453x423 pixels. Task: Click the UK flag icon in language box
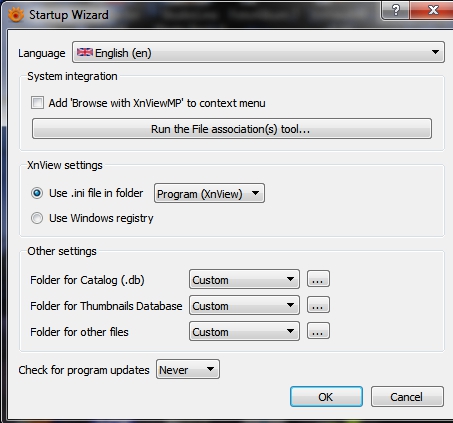85,52
